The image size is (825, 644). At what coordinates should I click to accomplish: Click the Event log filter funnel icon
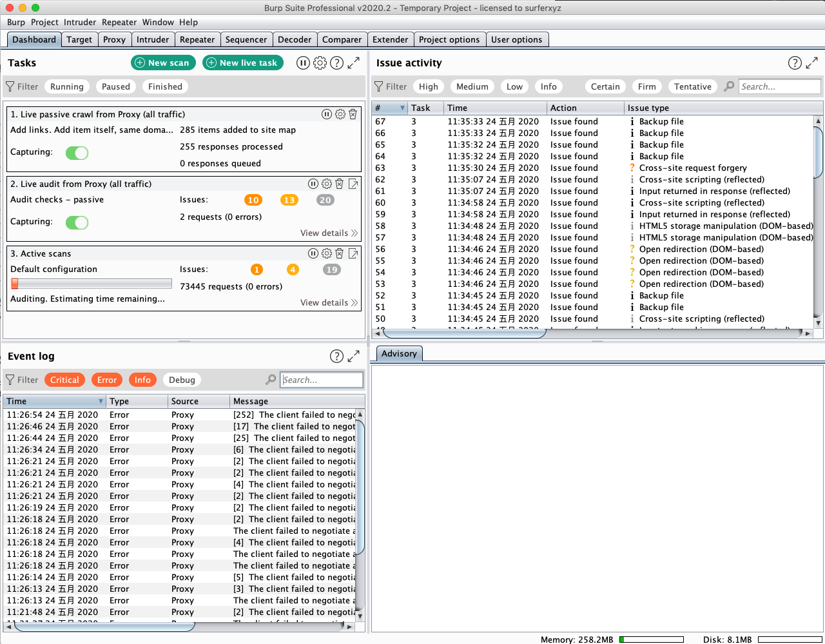point(10,380)
